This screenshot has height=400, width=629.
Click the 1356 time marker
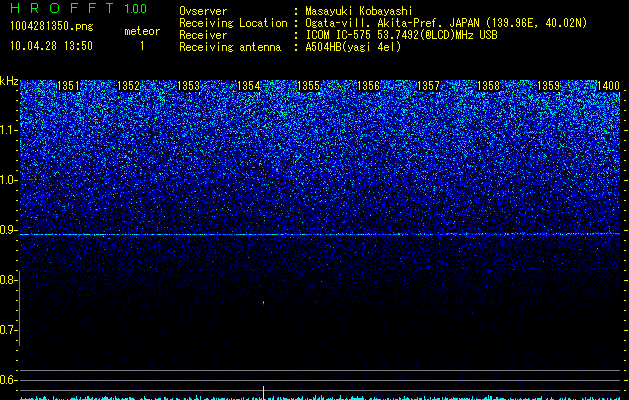368,86
